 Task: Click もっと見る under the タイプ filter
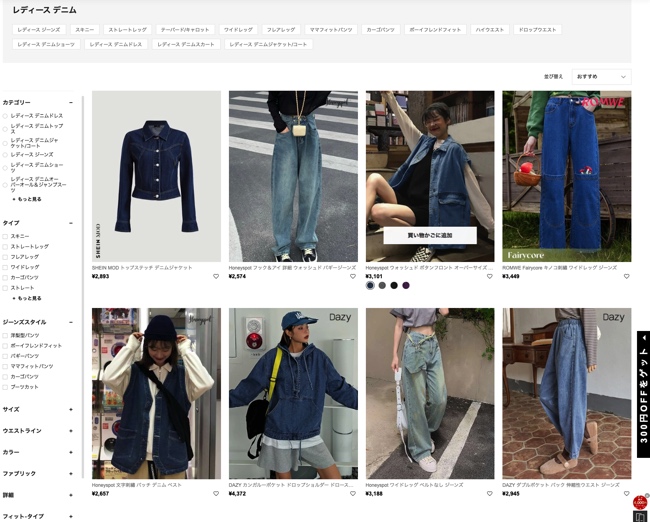pos(28,298)
